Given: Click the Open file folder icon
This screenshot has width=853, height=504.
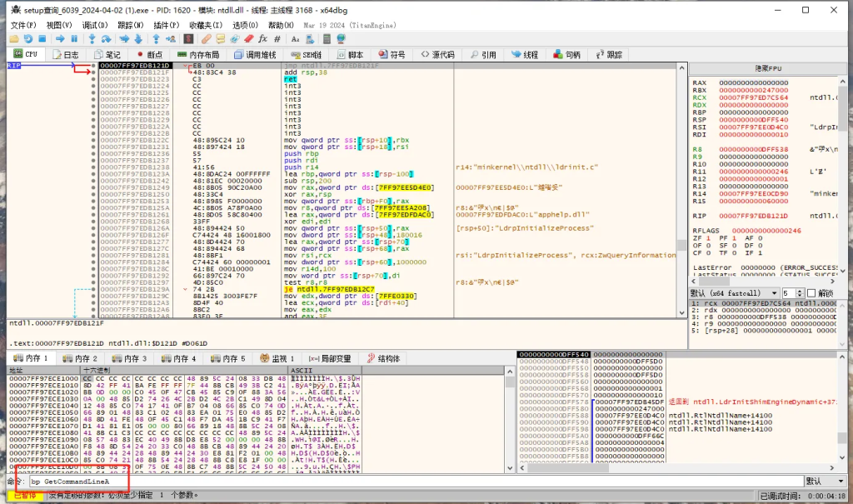Looking at the screenshot, I should pyautogui.click(x=14, y=39).
